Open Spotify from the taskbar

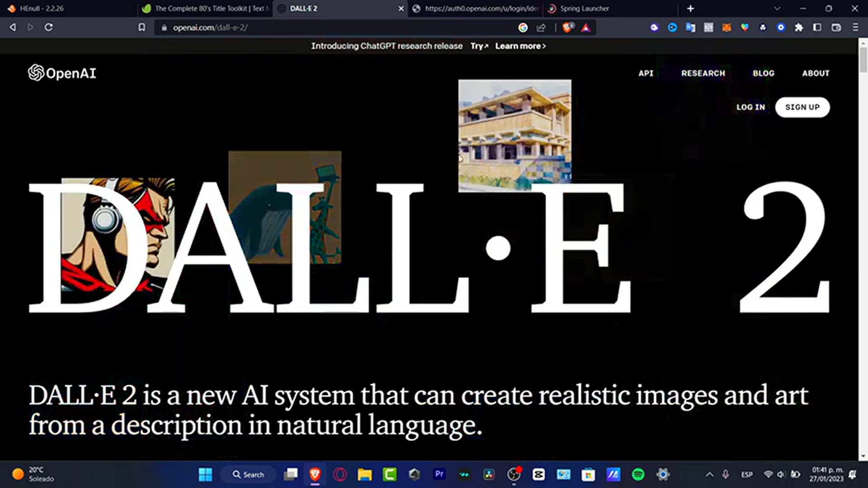[x=638, y=474]
